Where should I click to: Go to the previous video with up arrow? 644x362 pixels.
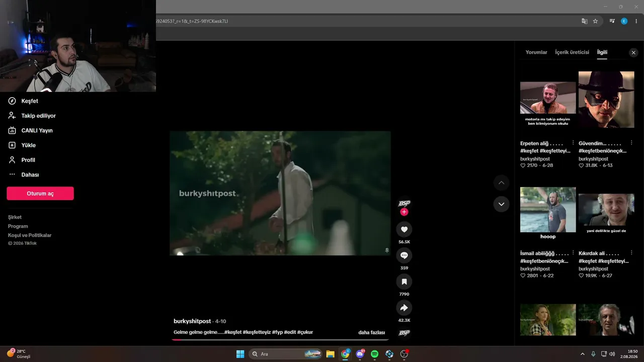coord(501,183)
